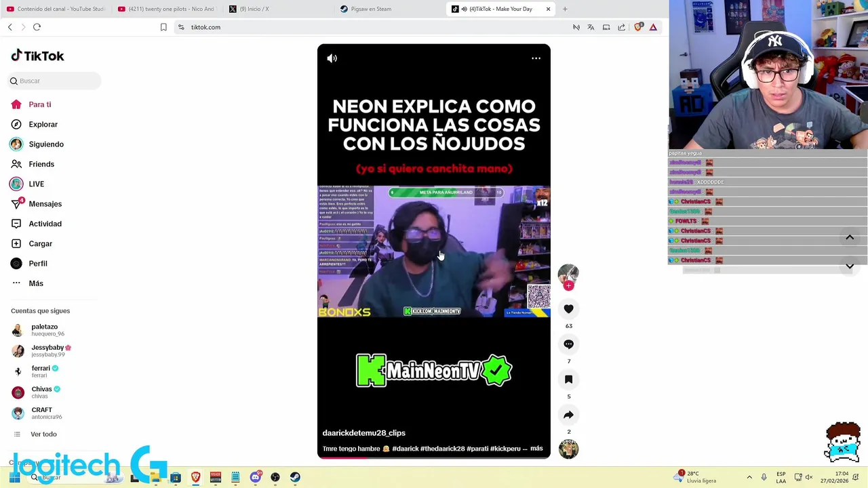Open the Explorar section

[x=43, y=125]
